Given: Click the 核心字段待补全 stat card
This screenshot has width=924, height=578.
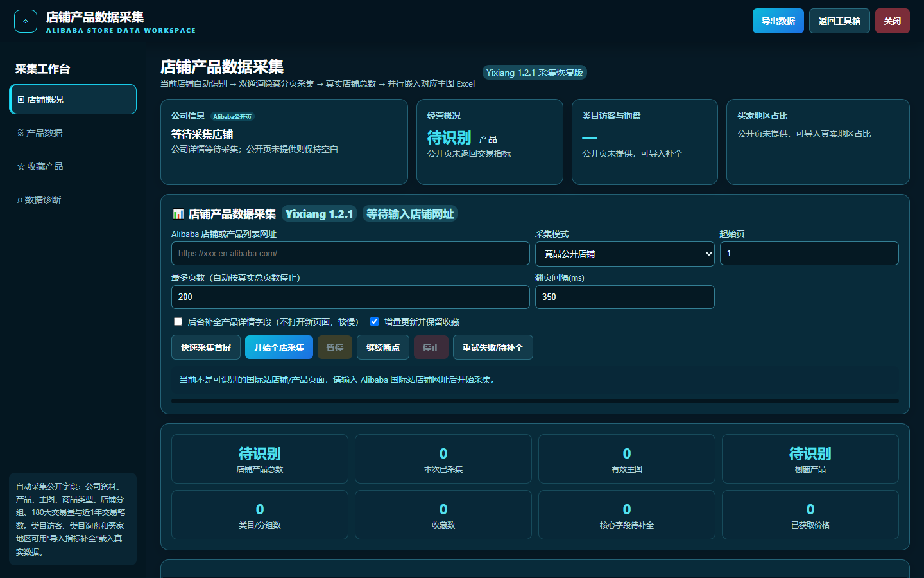Looking at the screenshot, I should tap(627, 515).
